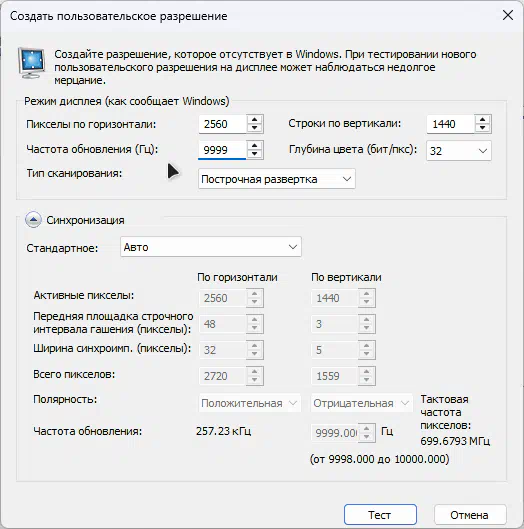Click the monitor icon in the header
Screen dimensions: 524x529
(x=31, y=63)
